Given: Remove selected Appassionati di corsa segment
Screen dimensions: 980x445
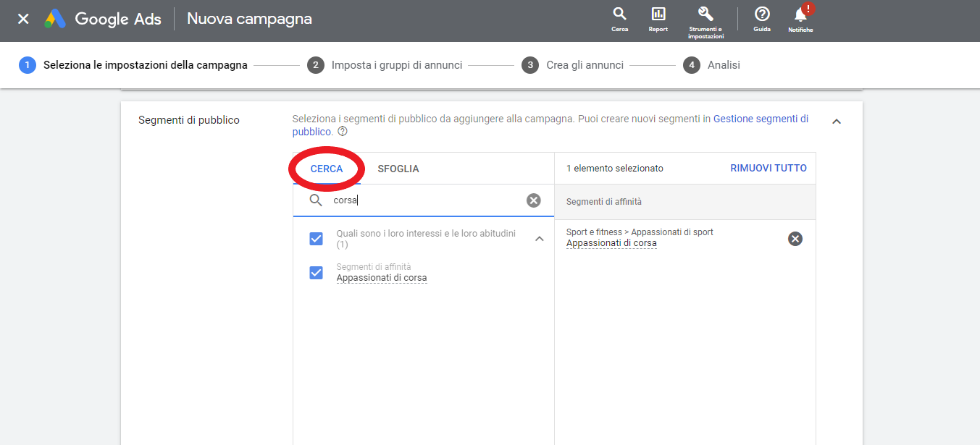Looking at the screenshot, I should pos(795,239).
